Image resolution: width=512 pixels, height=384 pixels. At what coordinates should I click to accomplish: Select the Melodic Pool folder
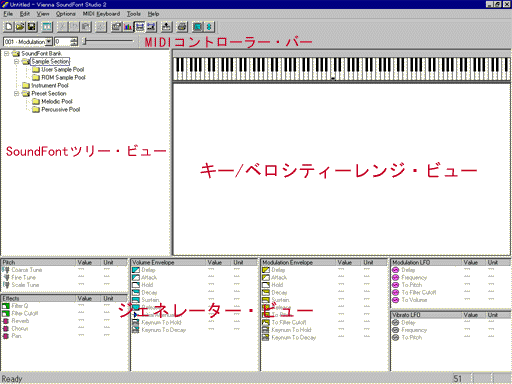point(52,101)
